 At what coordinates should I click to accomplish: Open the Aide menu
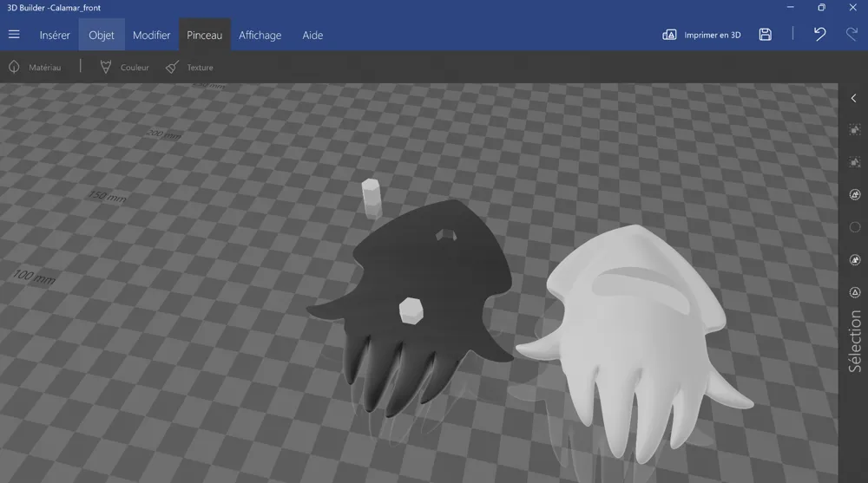(312, 35)
